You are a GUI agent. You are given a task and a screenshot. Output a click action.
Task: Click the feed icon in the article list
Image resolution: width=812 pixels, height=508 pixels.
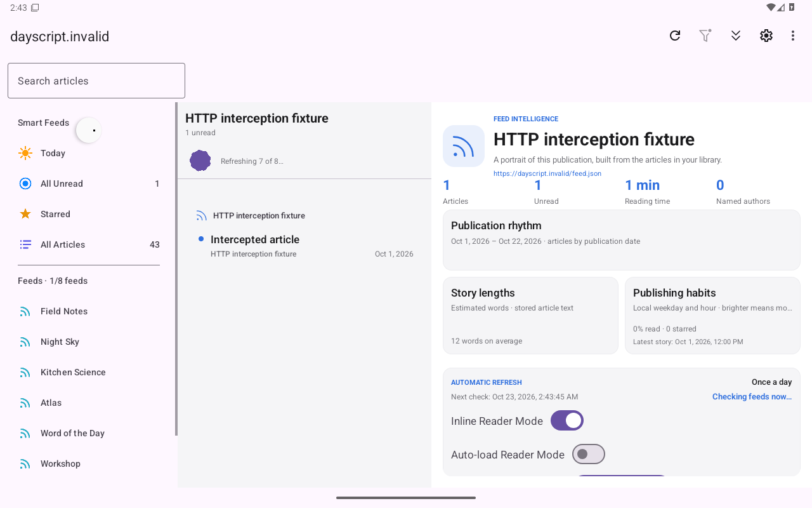[x=202, y=216]
